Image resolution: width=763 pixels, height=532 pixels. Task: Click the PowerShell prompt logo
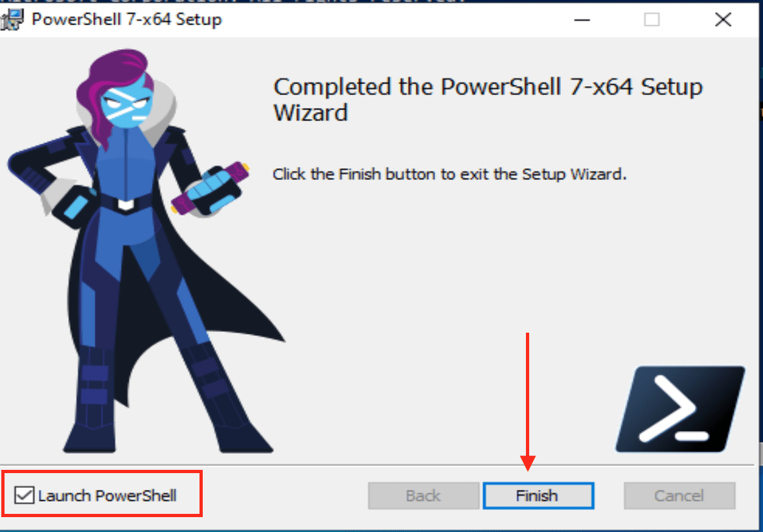click(680, 409)
